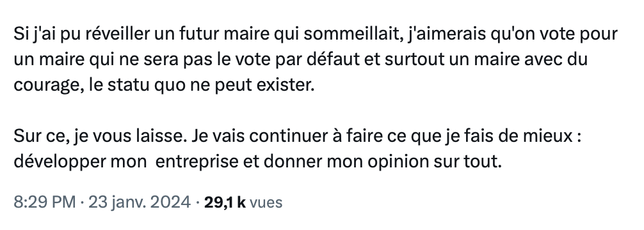The height and width of the screenshot is (230, 644).
Task: Select the word "vues" beside the count
Action: coord(266,203)
